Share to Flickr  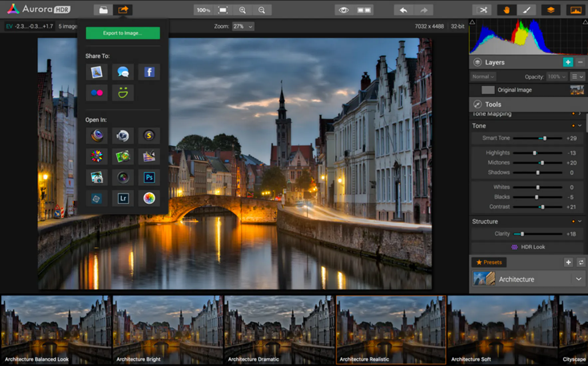pos(97,93)
